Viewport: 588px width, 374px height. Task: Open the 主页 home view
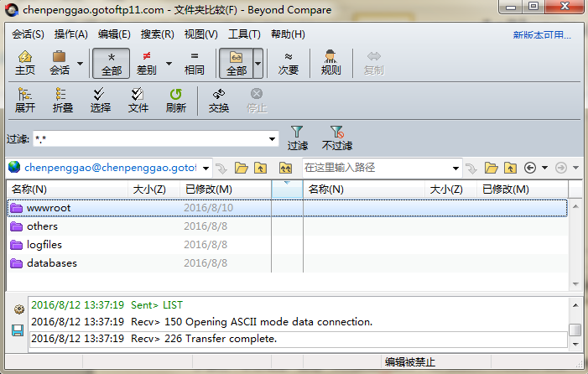pyautogui.click(x=25, y=63)
